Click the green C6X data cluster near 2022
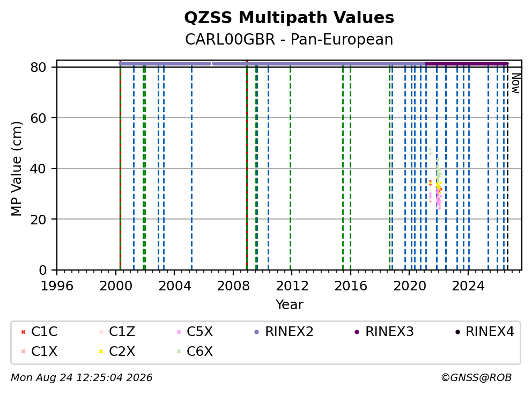 click(x=438, y=169)
